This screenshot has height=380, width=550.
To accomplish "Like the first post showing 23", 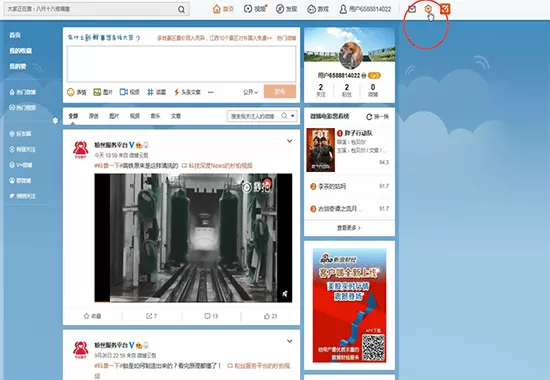I will coord(270,316).
